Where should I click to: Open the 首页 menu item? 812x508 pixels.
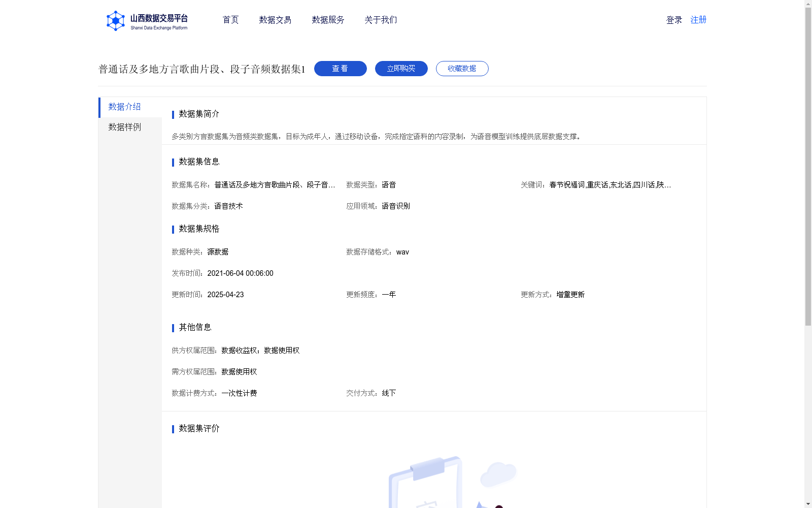point(230,20)
